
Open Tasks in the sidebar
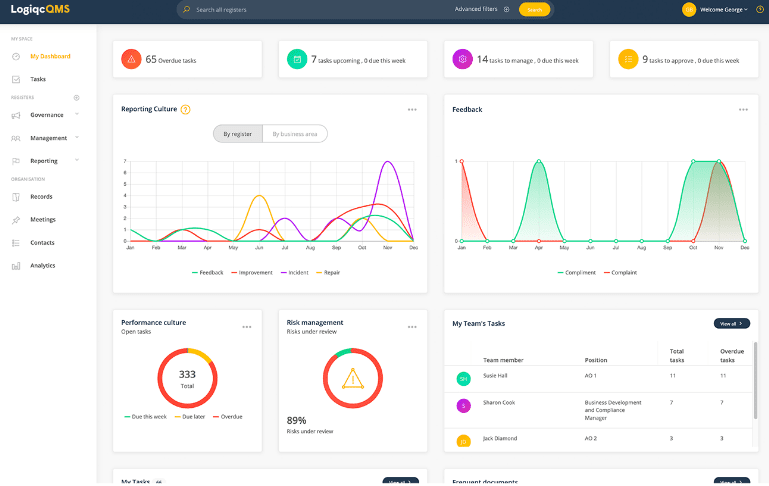(x=38, y=79)
